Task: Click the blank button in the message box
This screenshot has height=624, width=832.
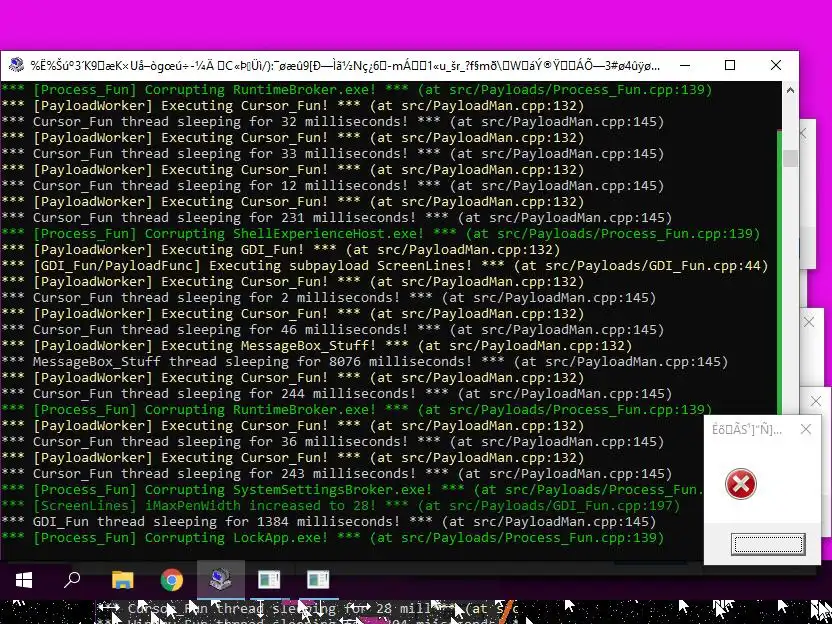Action: 768,544
